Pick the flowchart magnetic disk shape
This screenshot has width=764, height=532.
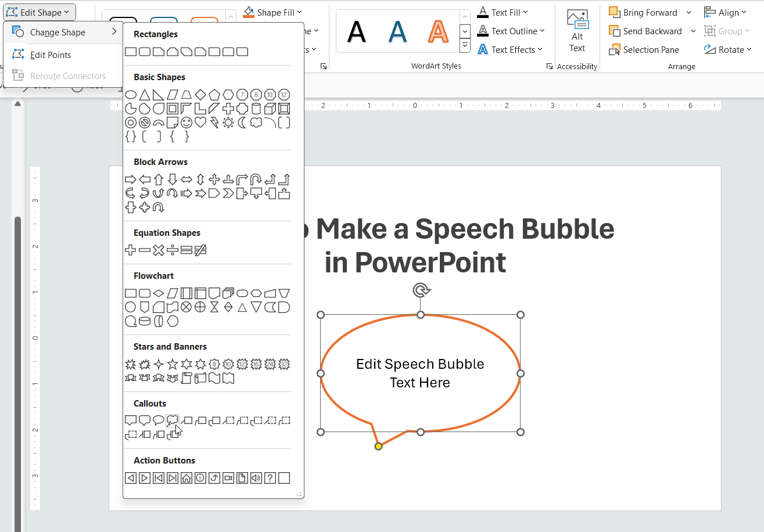[x=145, y=321]
